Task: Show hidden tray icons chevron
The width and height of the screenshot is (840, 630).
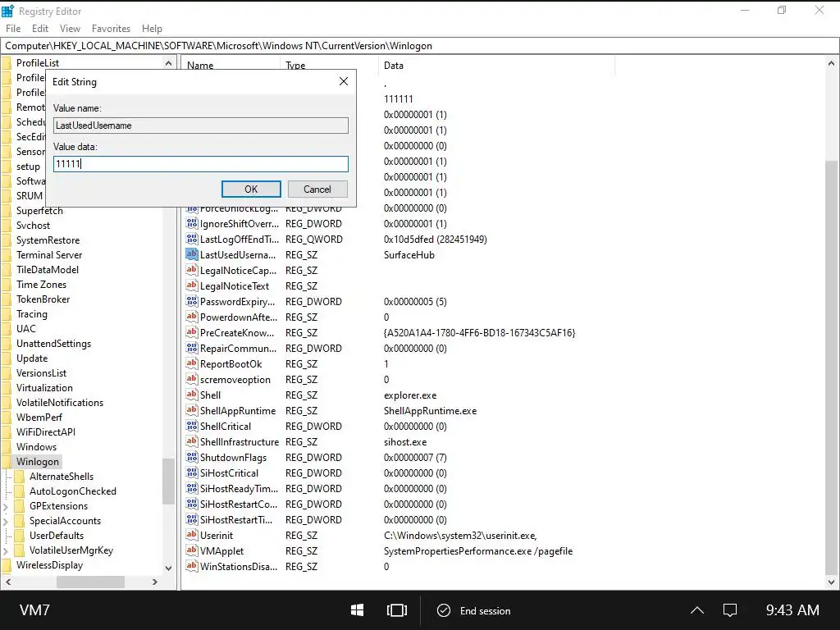Action: tap(697, 610)
